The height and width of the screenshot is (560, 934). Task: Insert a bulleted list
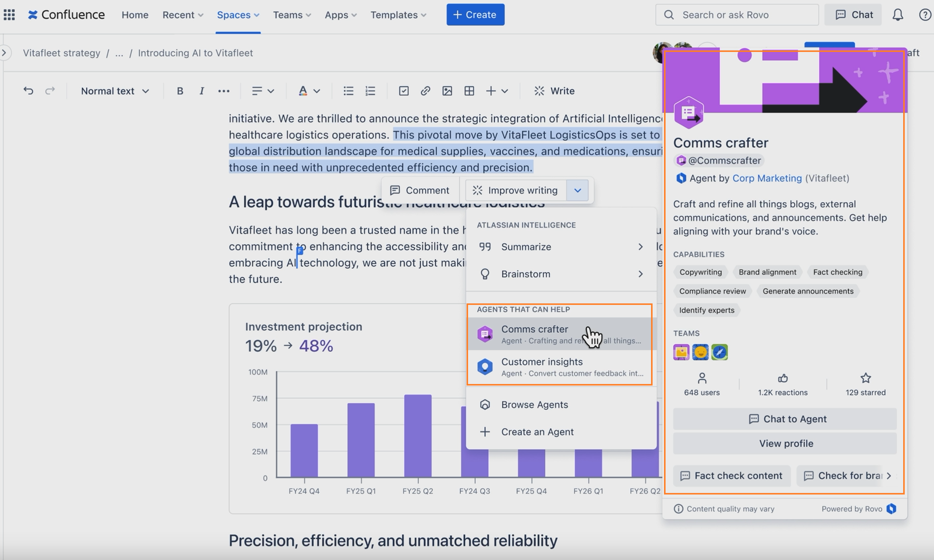(348, 91)
